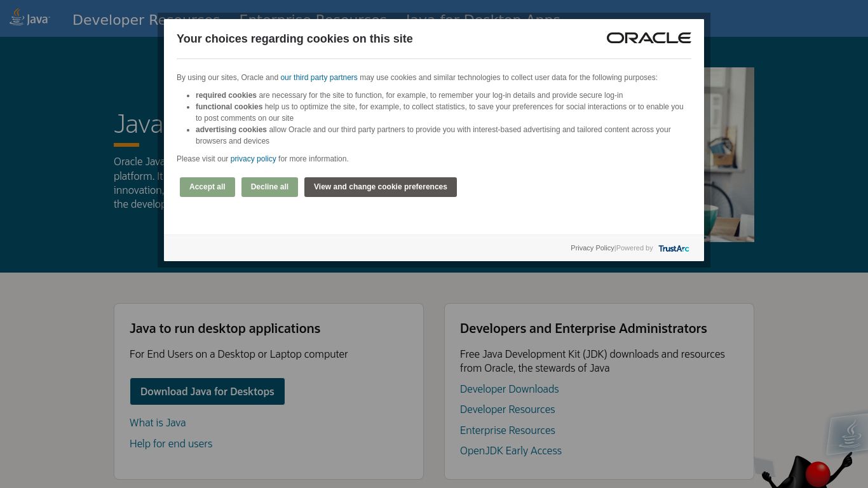Click the Java logo in header
Viewport: 868px width, 488px height.
point(29,18)
